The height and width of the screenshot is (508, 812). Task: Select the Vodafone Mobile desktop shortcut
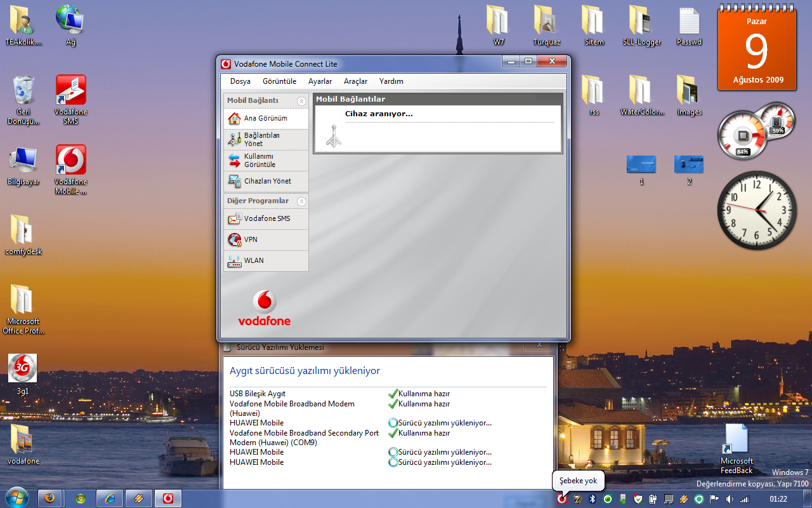coord(70,170)
